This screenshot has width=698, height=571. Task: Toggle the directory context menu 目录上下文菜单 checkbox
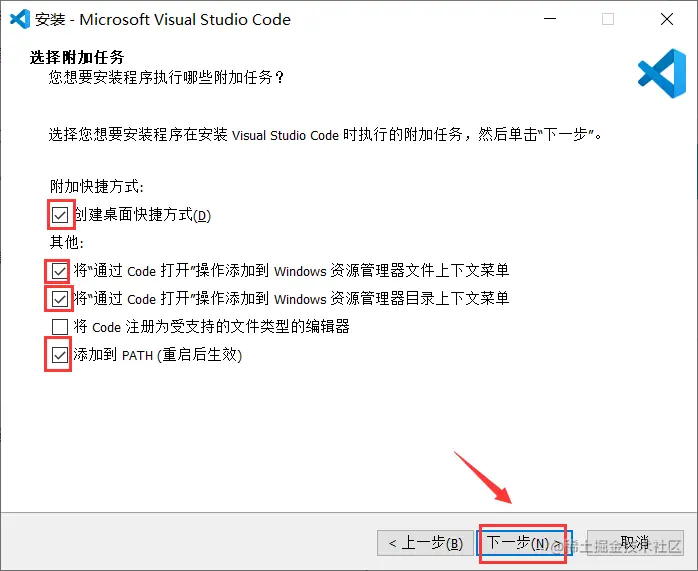(x=60, y=299)
